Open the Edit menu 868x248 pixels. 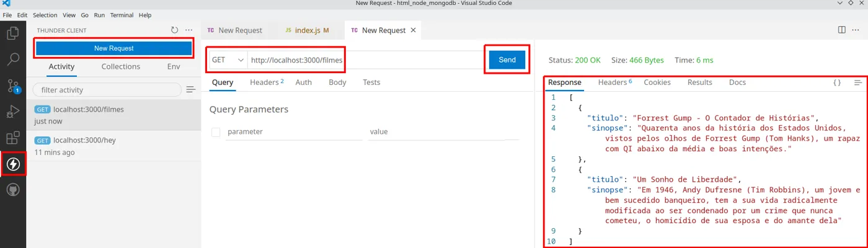(x=22, y=15)
